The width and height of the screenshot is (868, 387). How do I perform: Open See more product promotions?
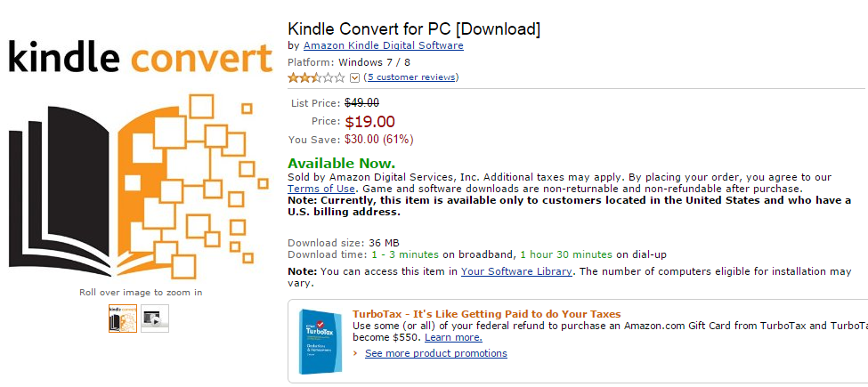pos(435,353)
